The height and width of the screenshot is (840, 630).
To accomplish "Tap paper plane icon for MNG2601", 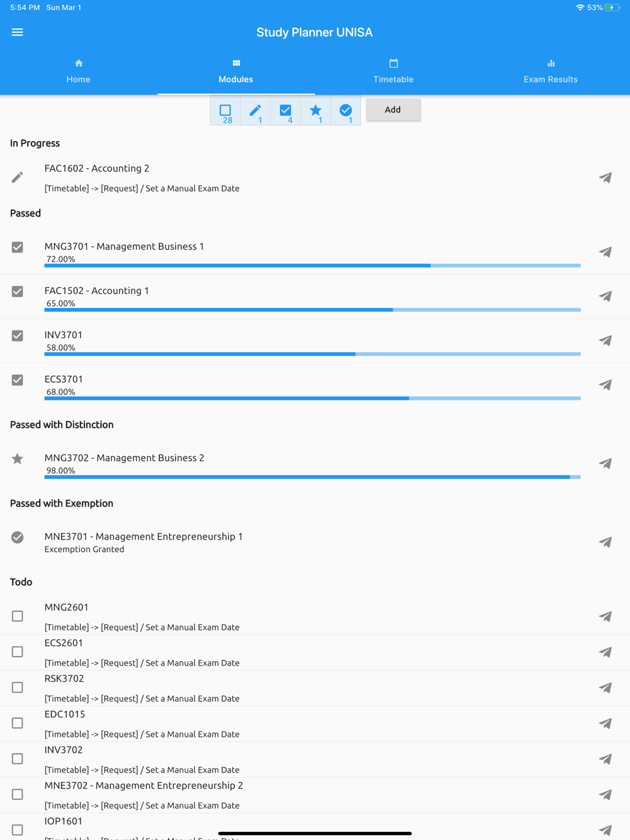I will [x=605, y=616].
